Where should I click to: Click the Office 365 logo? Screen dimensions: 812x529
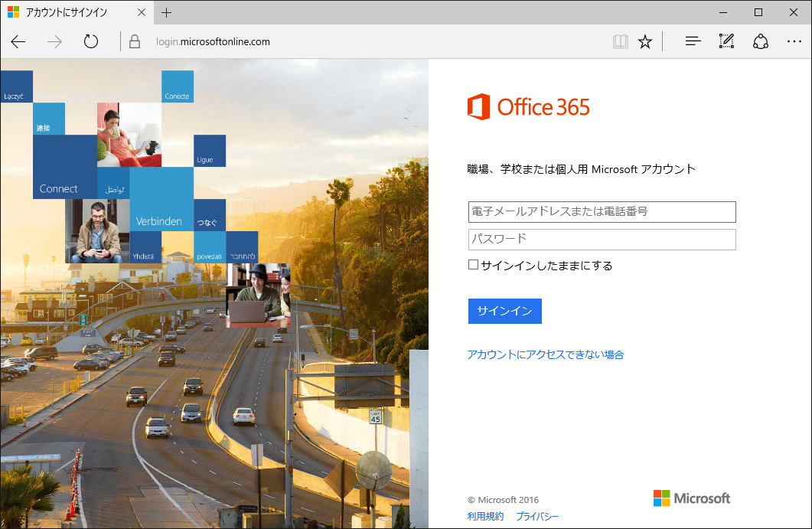click(528, 106)
